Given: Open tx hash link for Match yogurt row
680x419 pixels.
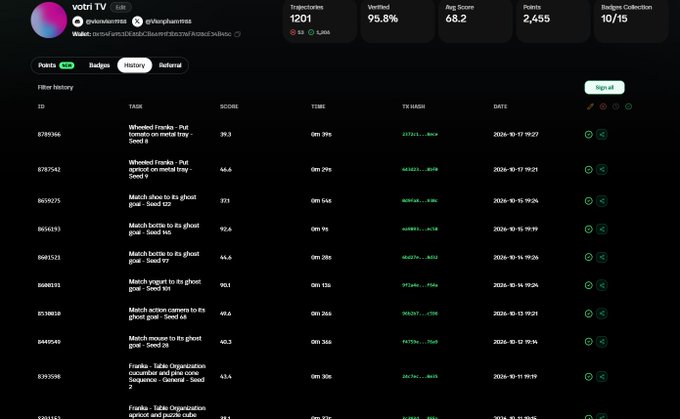Looking at the screenshot, I should [x=420, y=285].
